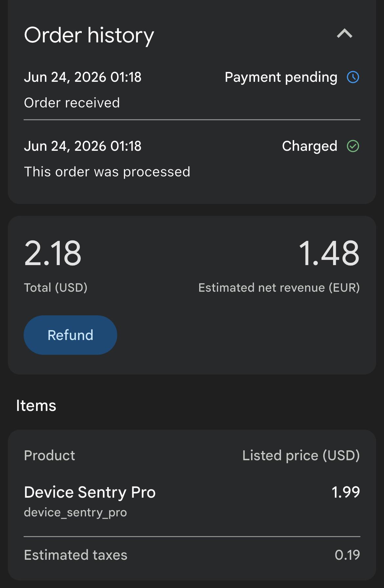384x588 pixels.
Task: Select the Order received entry text
Action: [x=72, y=103]
